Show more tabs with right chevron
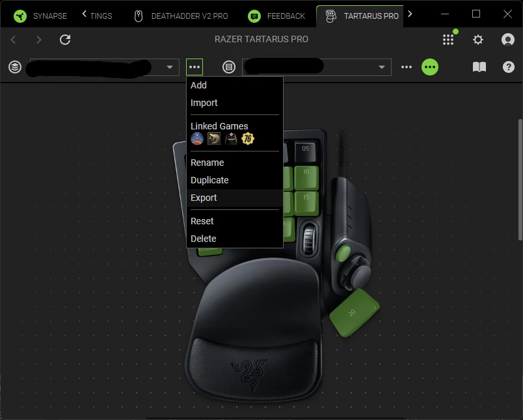 click(x=410, y=14)
